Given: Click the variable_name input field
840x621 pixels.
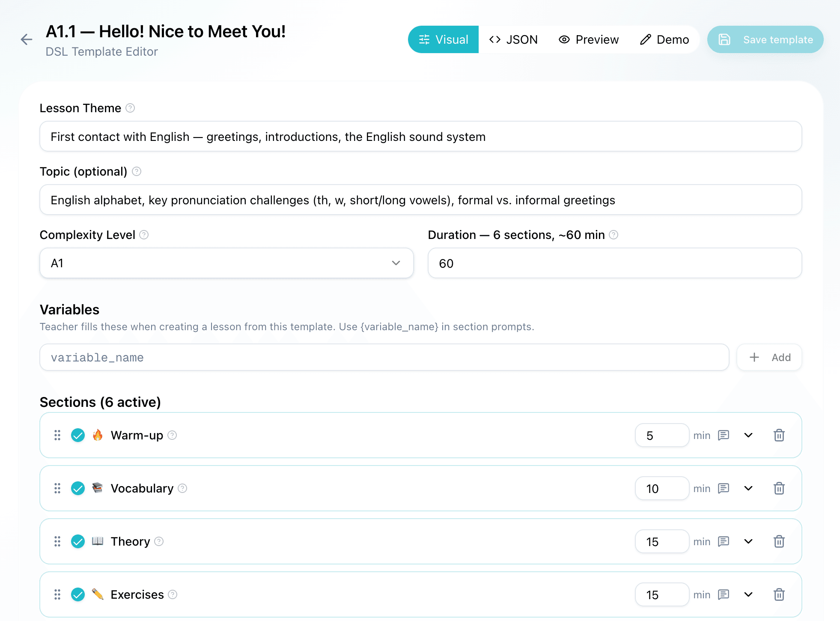Looking at the screenshot, I should (384, 357).
